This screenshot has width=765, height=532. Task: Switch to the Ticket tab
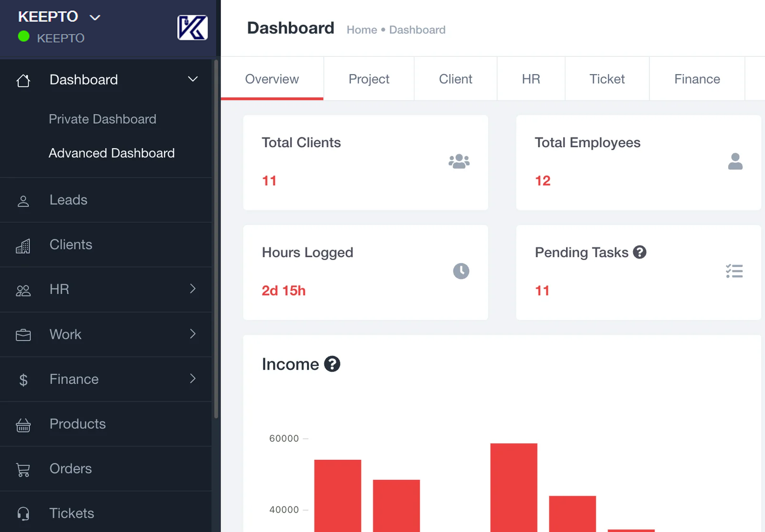tap(607, 79)
